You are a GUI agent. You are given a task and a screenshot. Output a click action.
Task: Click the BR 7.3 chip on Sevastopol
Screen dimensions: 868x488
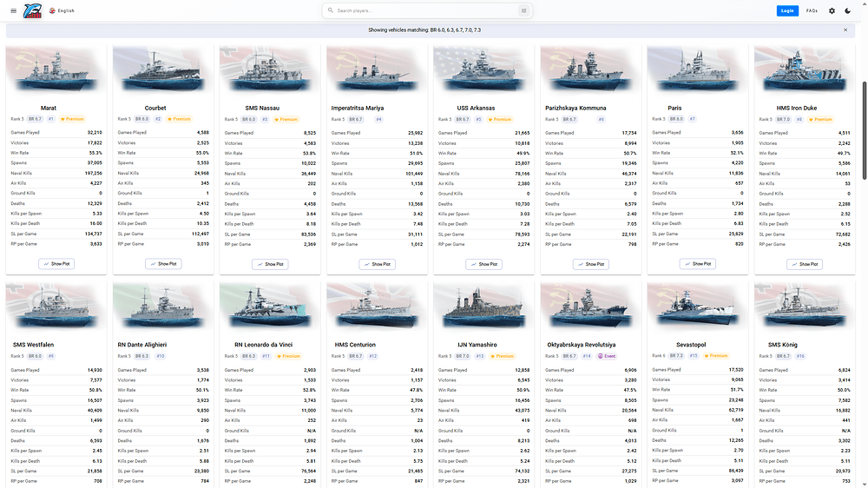point(676,356)
